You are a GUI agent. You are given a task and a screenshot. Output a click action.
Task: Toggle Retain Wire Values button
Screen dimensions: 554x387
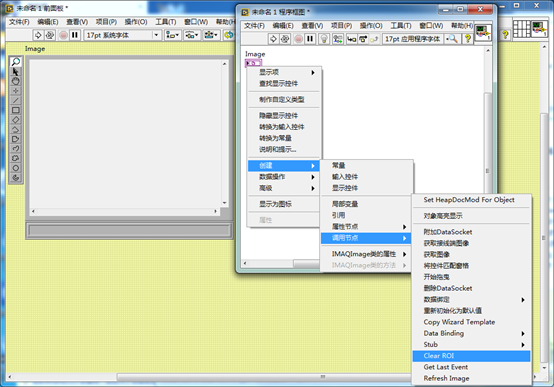[x=337, y=39]
